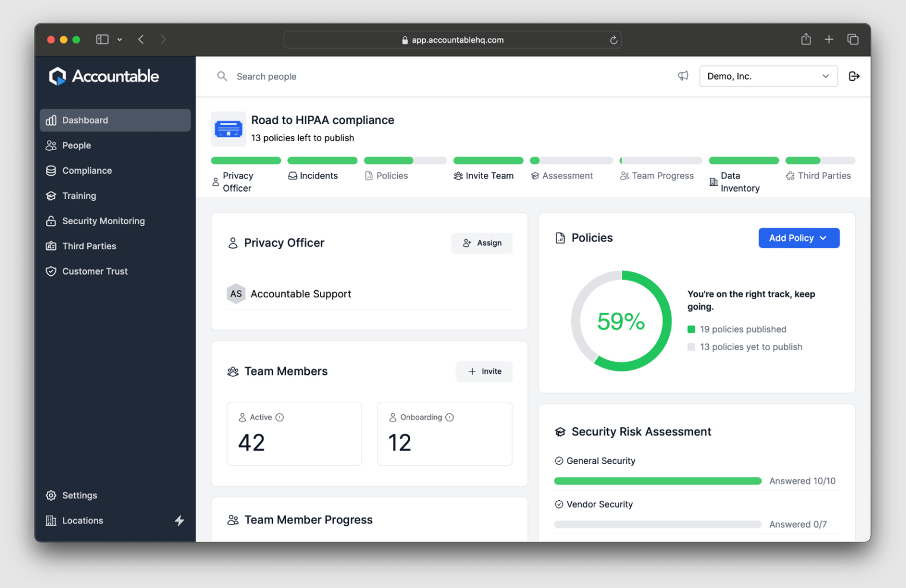The image size is (906, 588).
Task: Open Third Parties in sidebar
Action: click(x=115, y=246)
